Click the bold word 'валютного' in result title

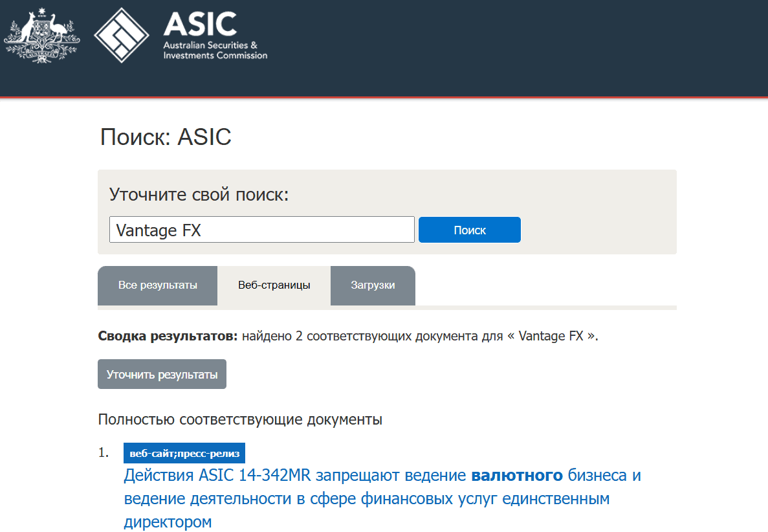click(x=516, y=476)
